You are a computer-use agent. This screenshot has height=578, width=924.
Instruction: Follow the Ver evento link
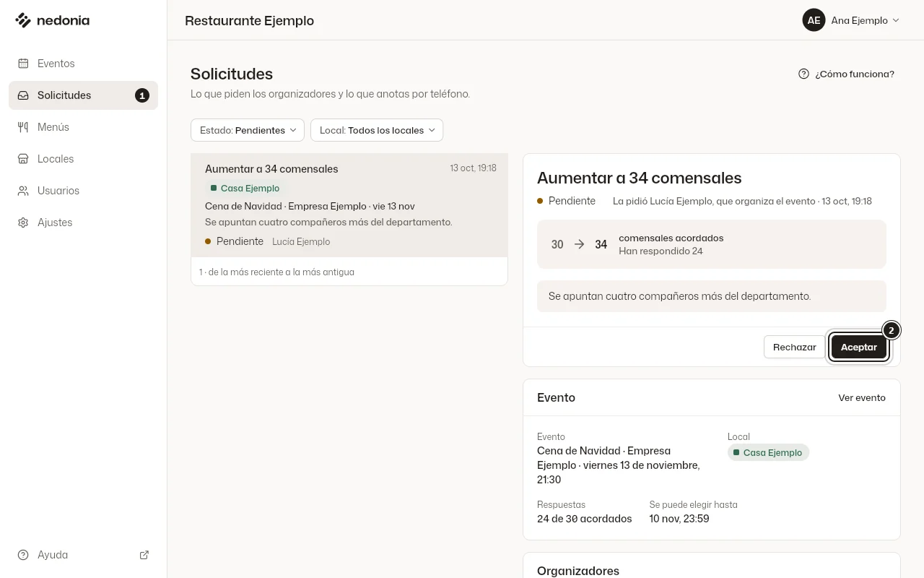(x=862, y=397)
